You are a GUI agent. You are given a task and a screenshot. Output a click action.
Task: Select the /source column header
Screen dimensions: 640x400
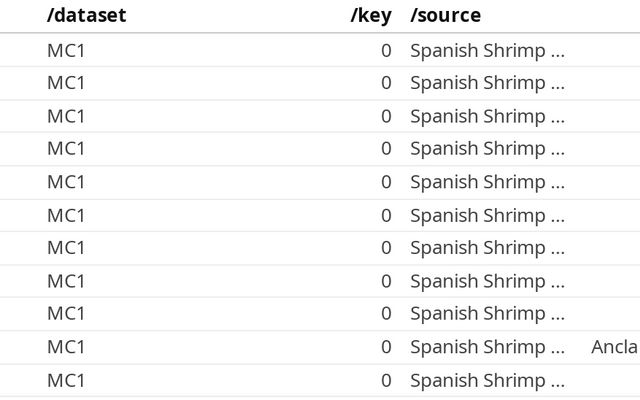click(x=445, y=15)
